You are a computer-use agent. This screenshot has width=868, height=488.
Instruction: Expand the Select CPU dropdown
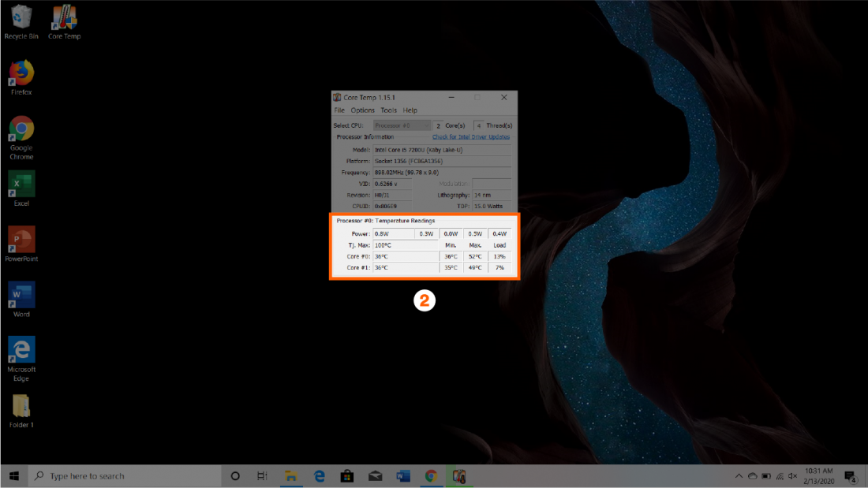click(x=402, y=125)
